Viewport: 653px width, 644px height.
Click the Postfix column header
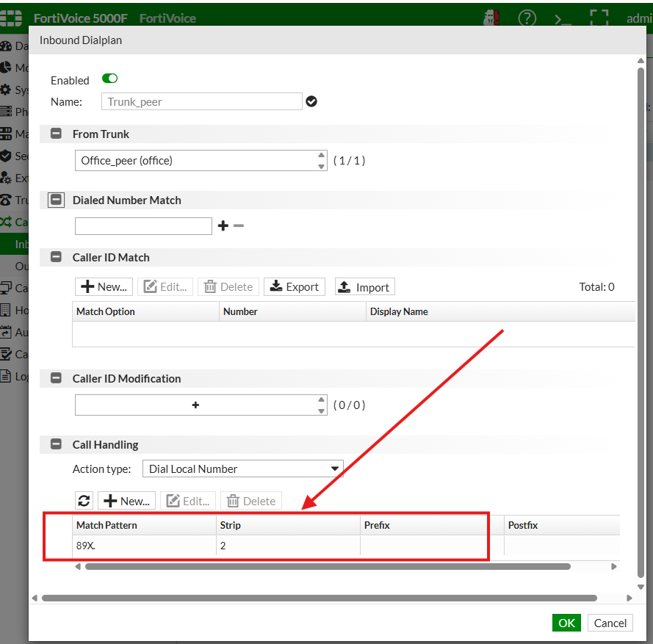tap(562, 525)
